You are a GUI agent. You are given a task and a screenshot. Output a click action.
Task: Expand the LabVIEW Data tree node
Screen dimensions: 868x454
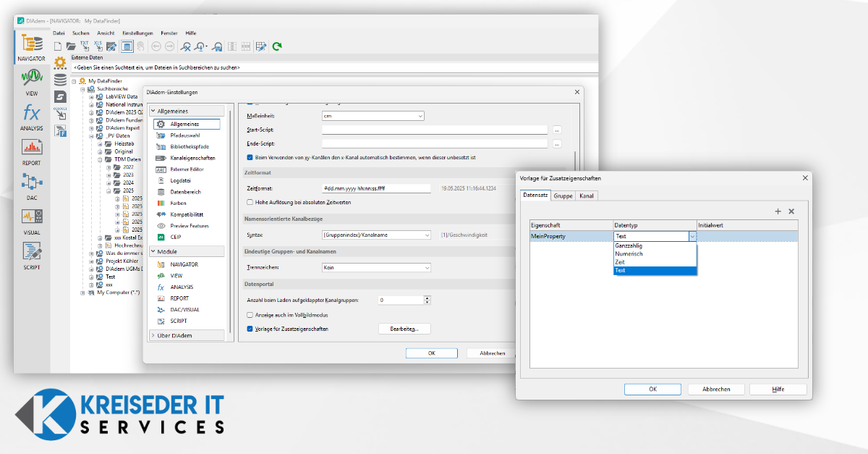click(x=92, y=96)
